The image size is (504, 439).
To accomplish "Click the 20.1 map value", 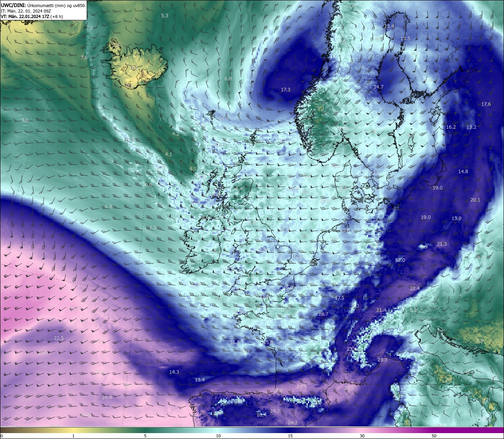I will coord(475,200).
